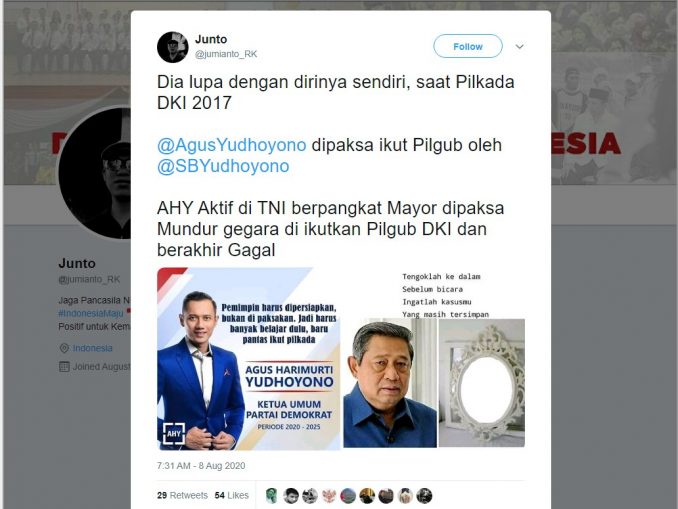Open the white ornate mirror image
This screenshot has height=509, width=678.
tap(482, 383)
